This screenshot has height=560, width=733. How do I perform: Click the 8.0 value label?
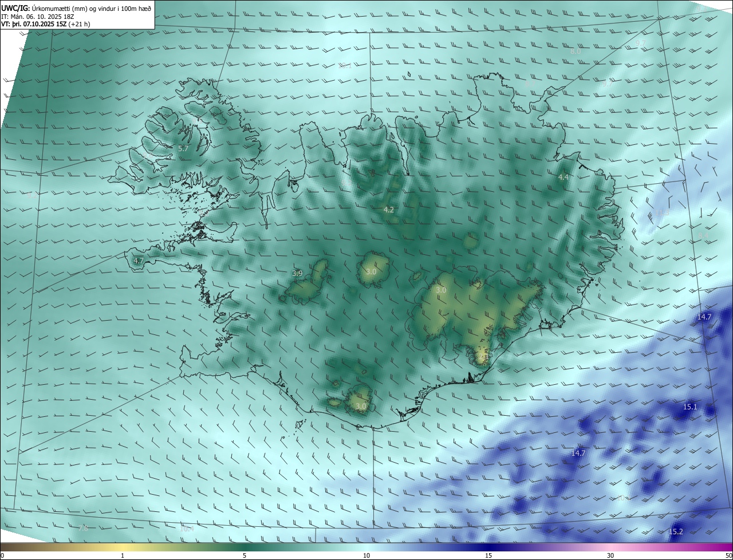tap(576, 51)
